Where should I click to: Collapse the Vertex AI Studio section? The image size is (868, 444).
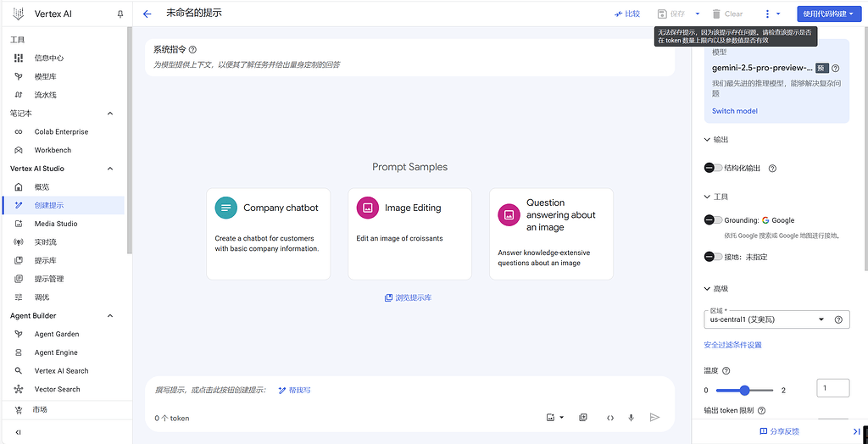[109, 169]
